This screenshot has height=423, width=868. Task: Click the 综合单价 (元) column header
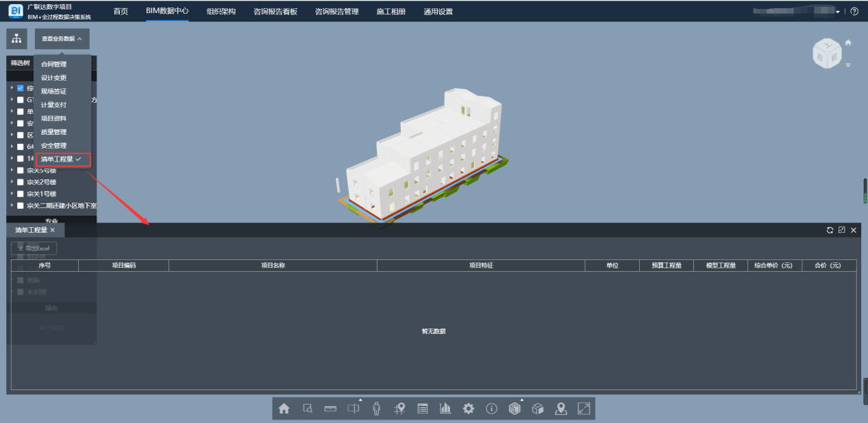775,266
